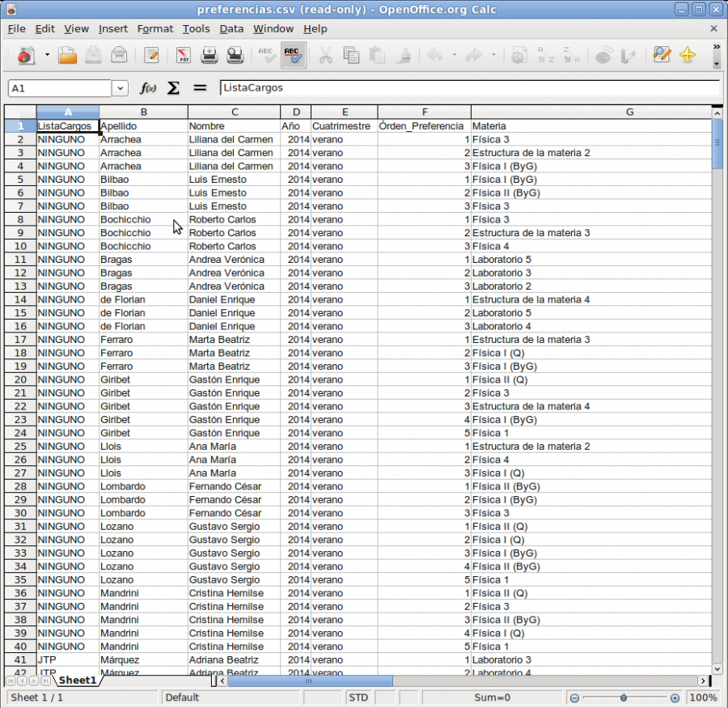Click the Redo arrow icon

pos(474,55)
